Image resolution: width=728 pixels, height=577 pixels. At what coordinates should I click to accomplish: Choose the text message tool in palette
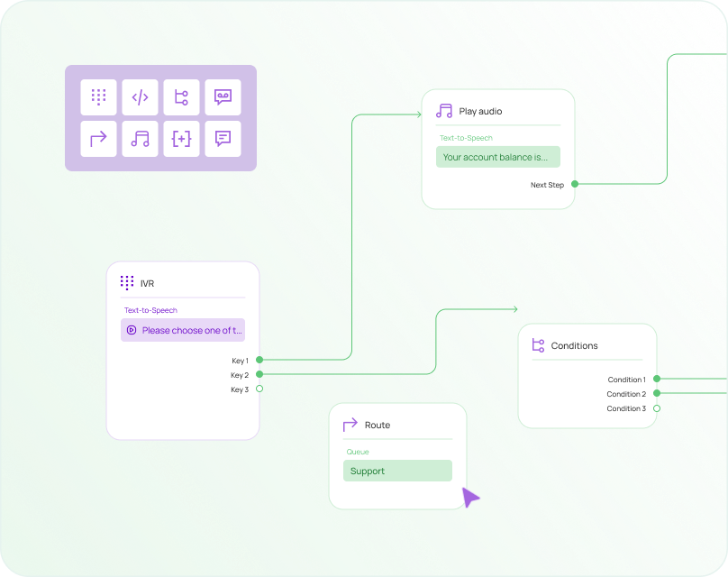tap(223, 139)
